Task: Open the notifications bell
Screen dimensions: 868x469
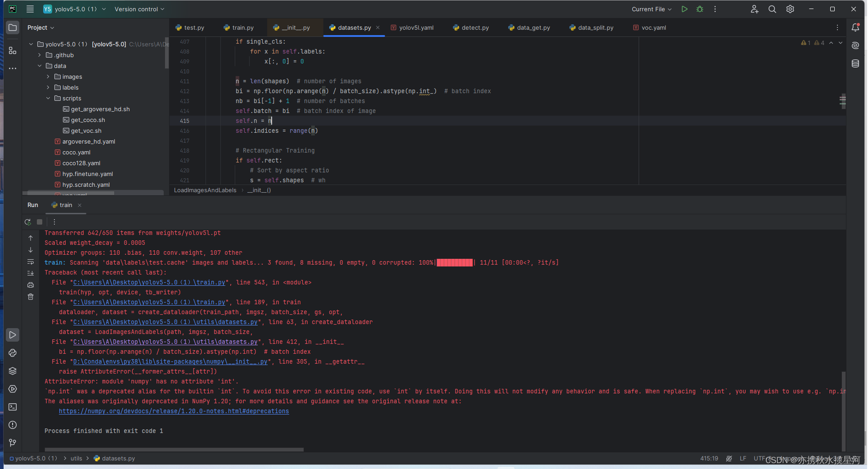Action: point(855,27)
